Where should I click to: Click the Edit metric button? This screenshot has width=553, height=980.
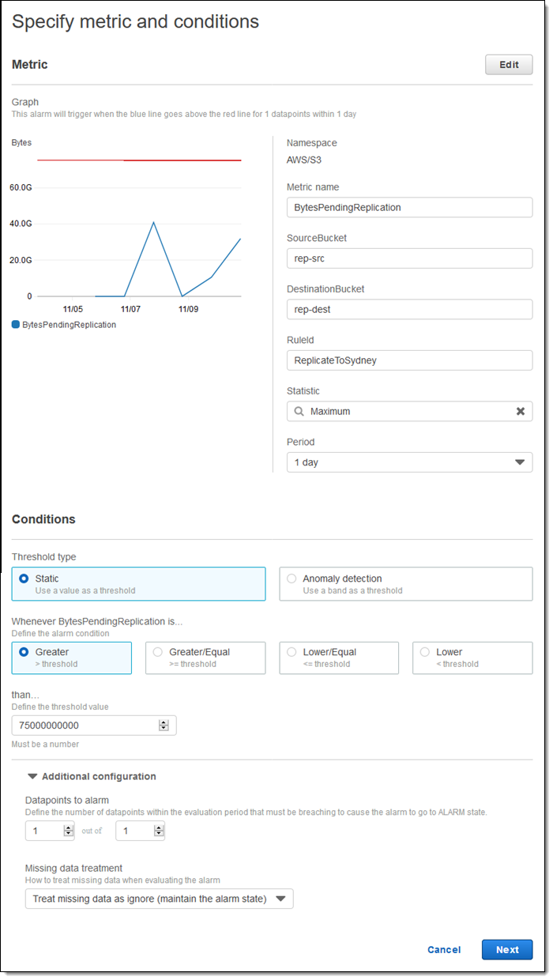(508, 65)
